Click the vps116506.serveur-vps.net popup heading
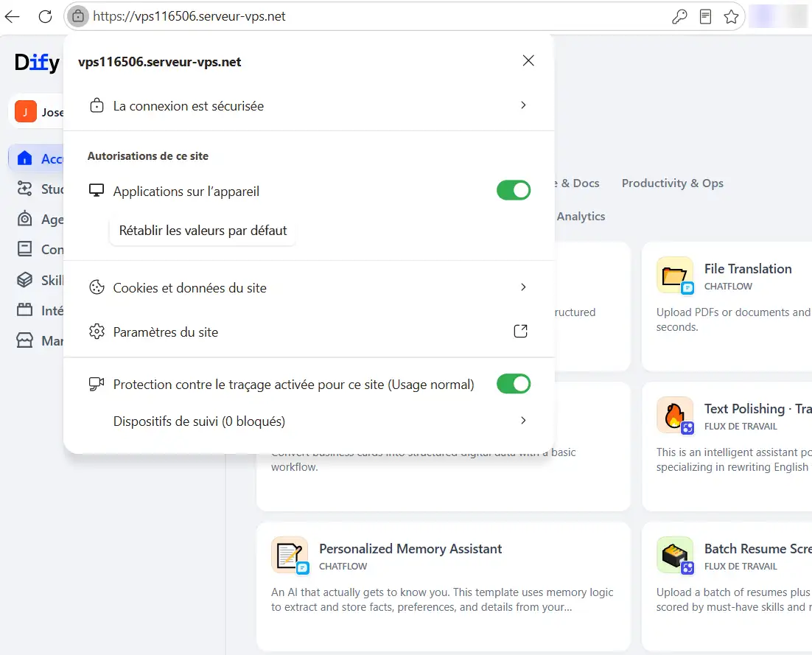The width and height of the screenshot is (812, 655). point(159,62)
